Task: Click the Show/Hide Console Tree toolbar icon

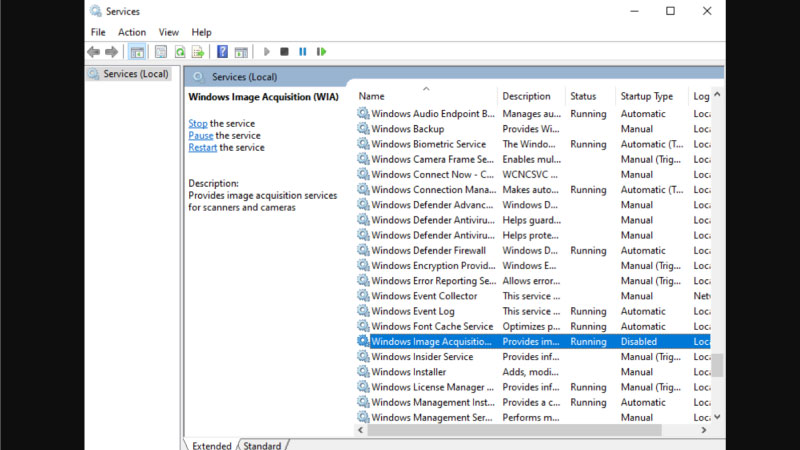Action: (138, 52)
